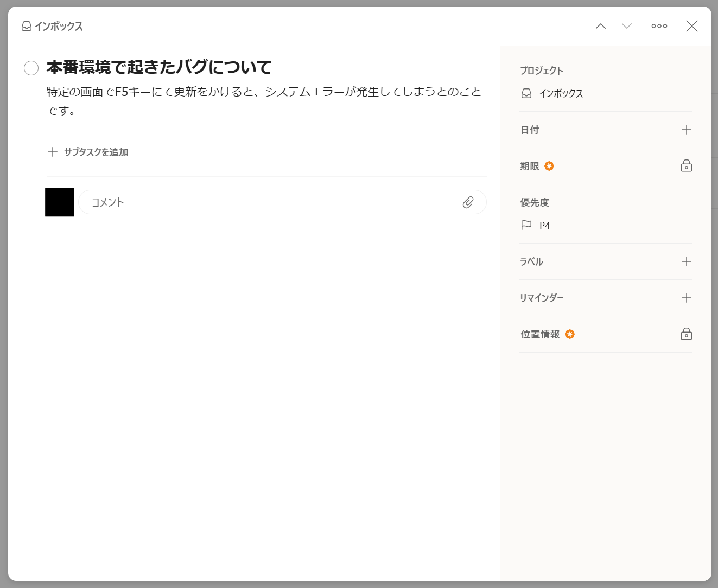Click the black user avatar thumbnail

coord(60,202)
